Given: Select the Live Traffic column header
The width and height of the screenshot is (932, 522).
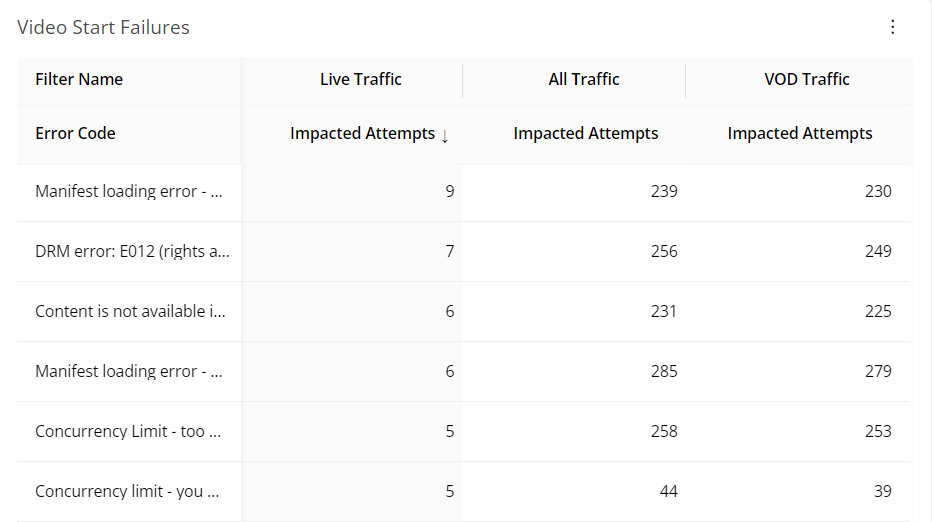Looking at the screenshot, I should [361, 79].
